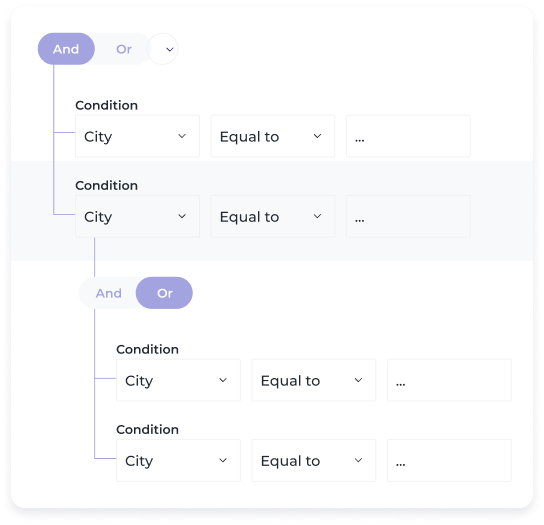Screen dimensions: 544x525
Task: Open the last condition's Equal to dropdown
Action: [x=314, y=460]
